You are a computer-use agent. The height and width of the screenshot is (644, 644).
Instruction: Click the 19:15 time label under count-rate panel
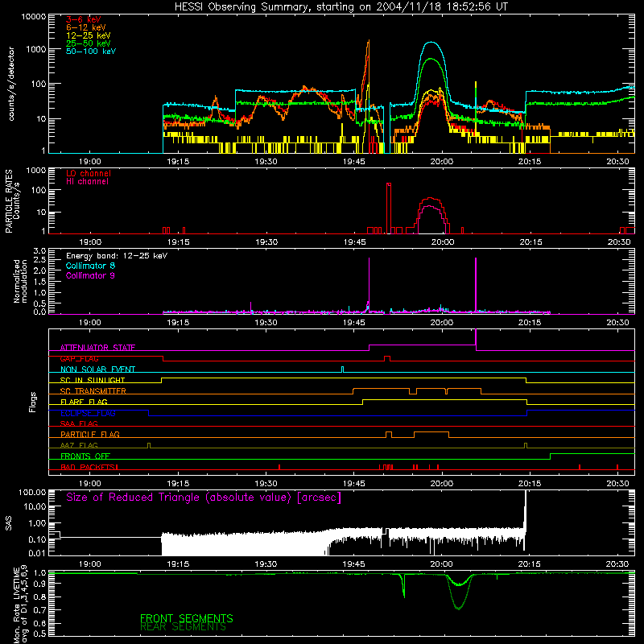(x=178, y=162)
